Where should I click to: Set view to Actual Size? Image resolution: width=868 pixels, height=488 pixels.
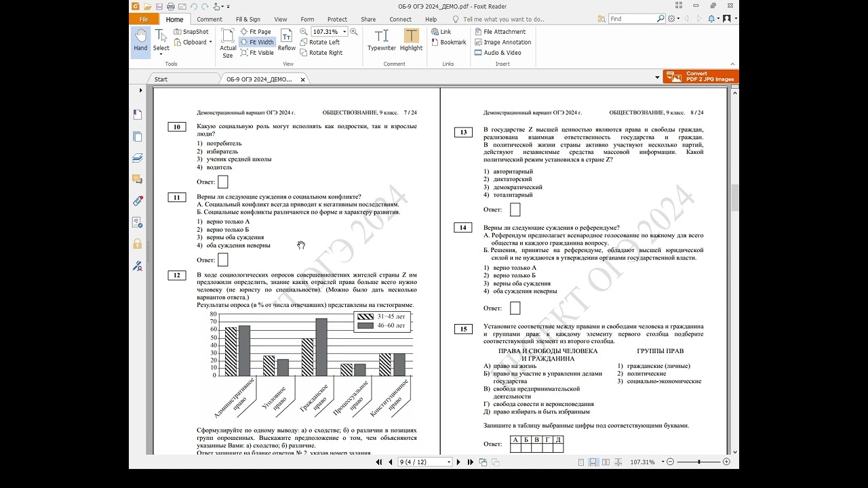228,43
